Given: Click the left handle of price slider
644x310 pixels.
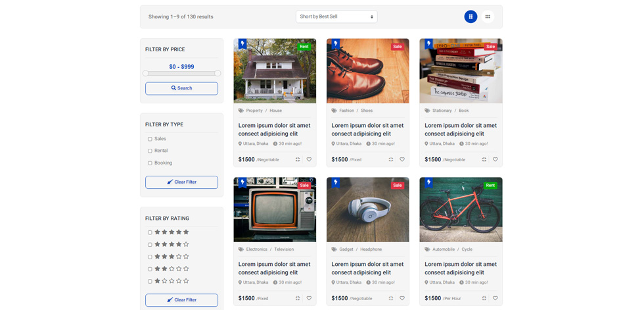Looking at the screenshot, I should click(x=145, y=73).
